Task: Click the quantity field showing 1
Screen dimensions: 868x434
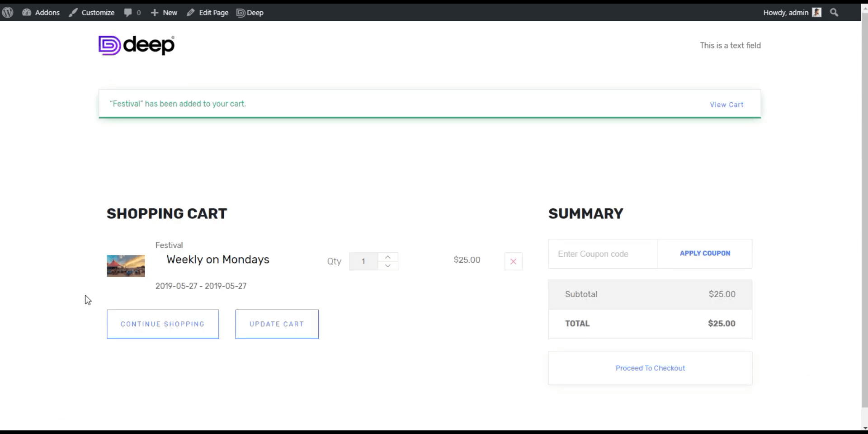Action: 363,261
